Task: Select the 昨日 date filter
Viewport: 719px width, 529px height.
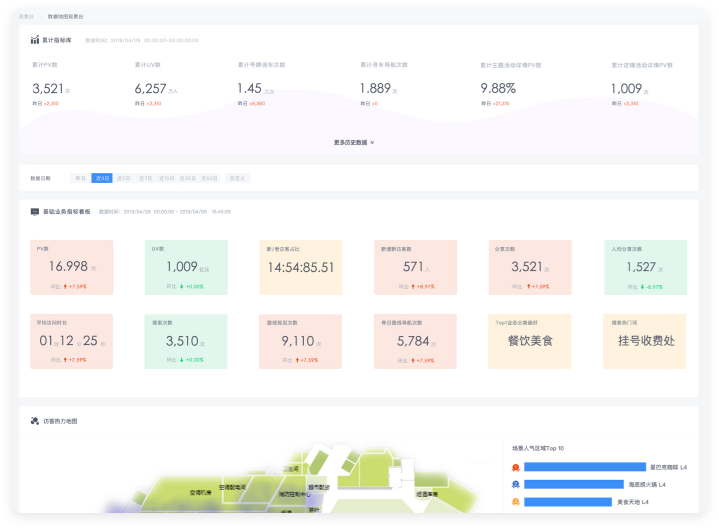Action: 80,178
